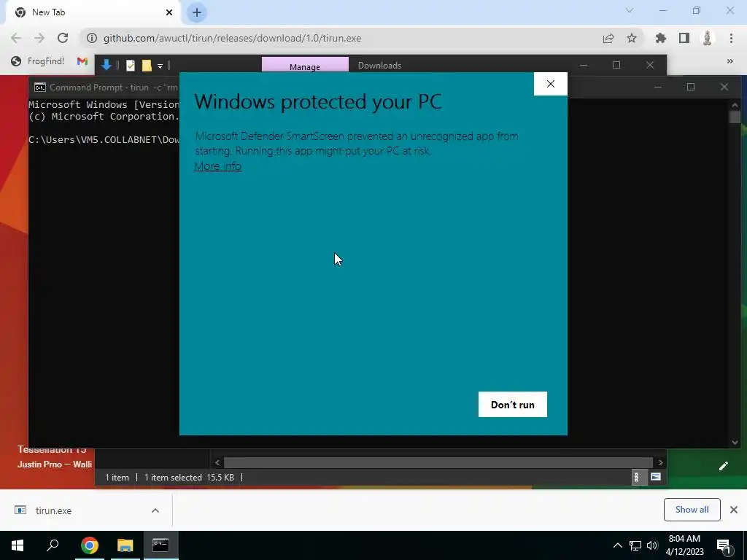Open the notification center icon
This screenshot has height=560, width=747.
click(724, 546)
